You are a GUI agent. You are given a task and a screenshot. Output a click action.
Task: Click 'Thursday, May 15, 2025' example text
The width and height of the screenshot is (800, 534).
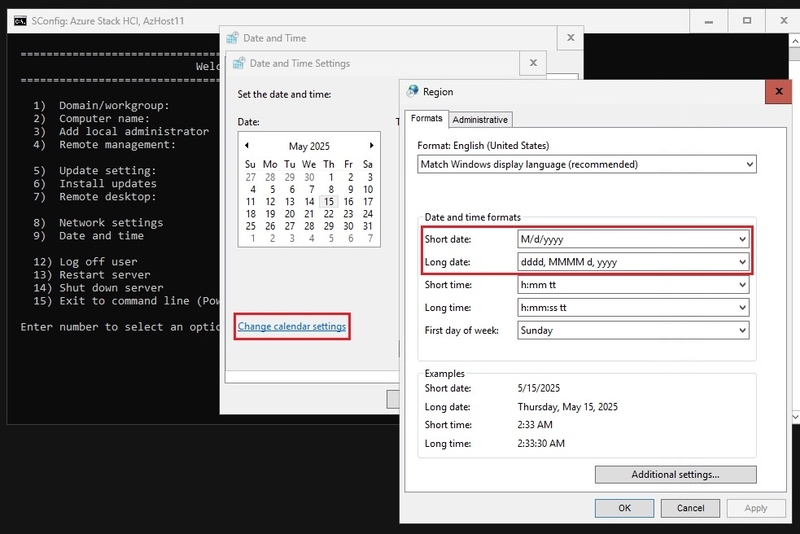[x=567, y=406]
